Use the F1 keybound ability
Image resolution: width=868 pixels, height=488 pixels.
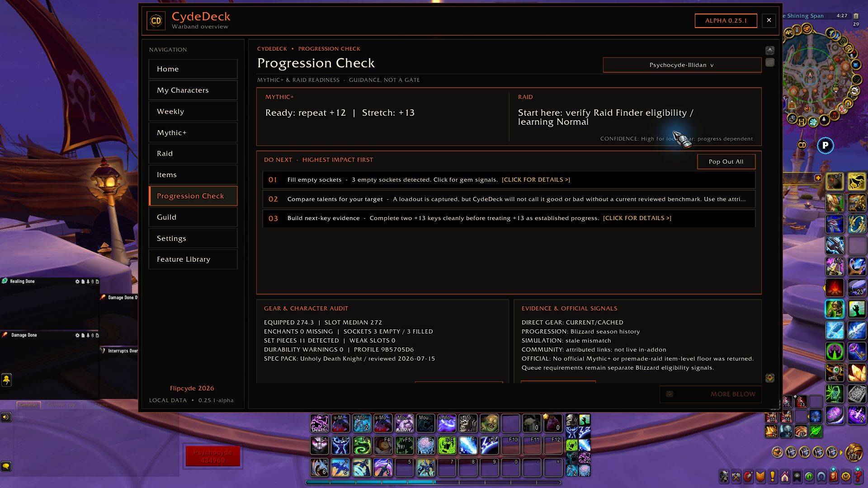[319, 446]
